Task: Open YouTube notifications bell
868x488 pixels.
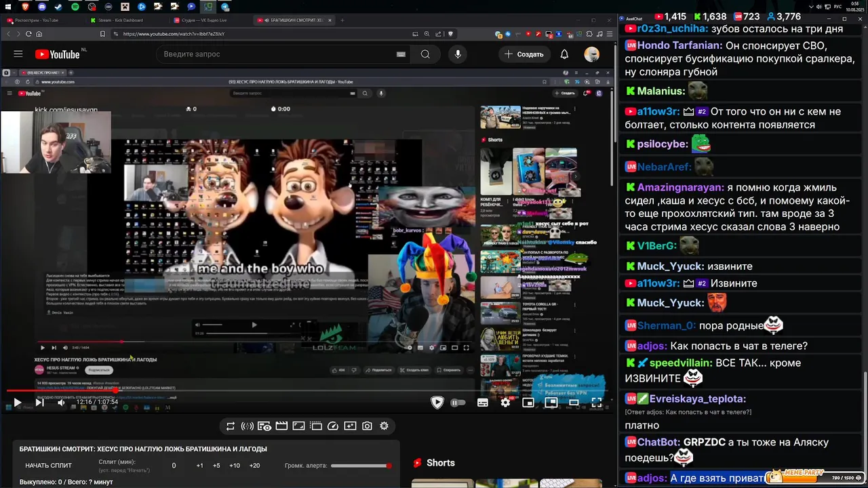Action: 564,54
